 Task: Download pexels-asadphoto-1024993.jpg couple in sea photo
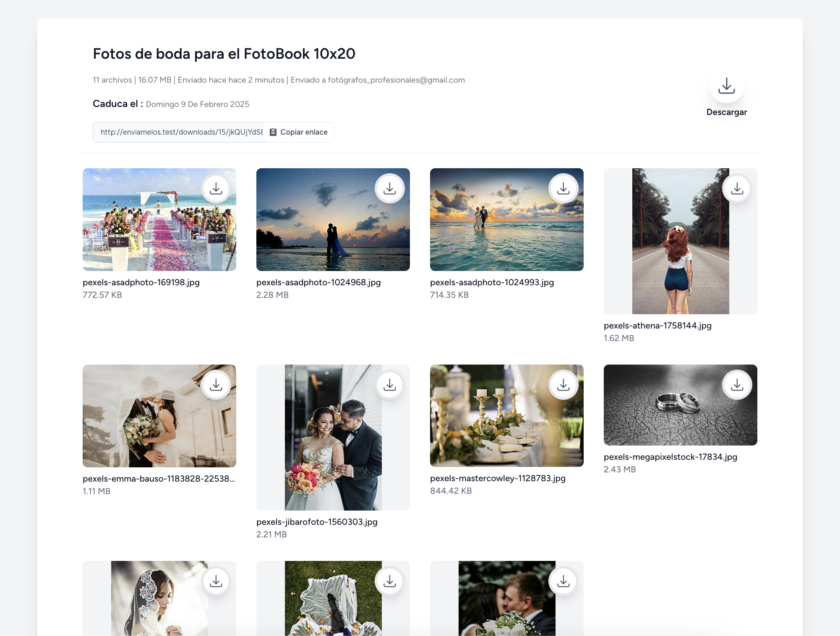pyautogui.click(x=563, y=188)
